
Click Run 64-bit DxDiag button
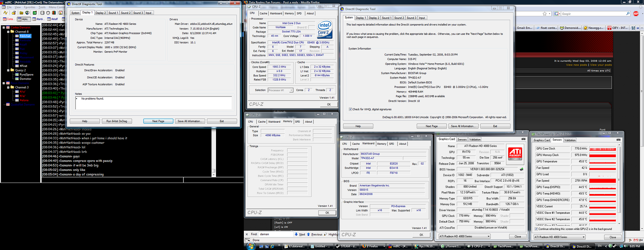tap(116, 121)
